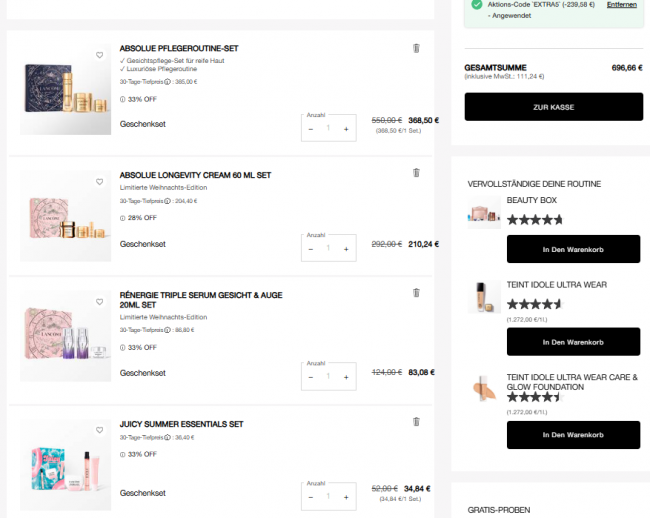650x518 pixels.
Task: Remove Absolue Longevity Cream set with trash icon
Action: coord(416,173)
